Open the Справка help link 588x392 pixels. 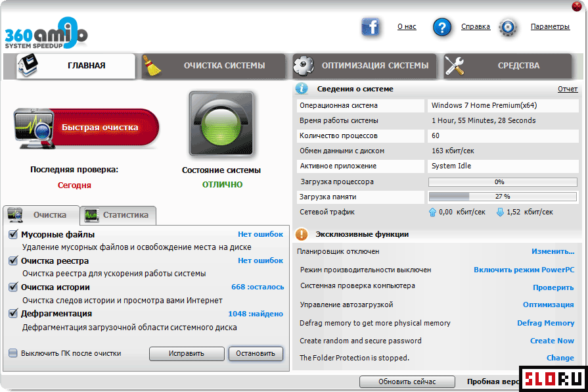coord(476,27)
